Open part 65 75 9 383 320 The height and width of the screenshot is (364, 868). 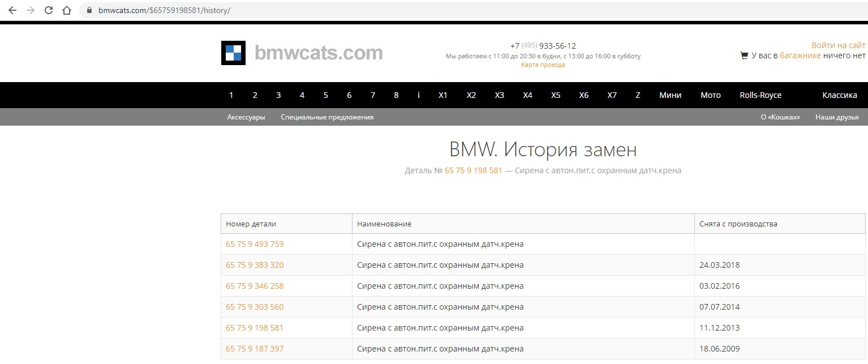(x=255, y=265)
